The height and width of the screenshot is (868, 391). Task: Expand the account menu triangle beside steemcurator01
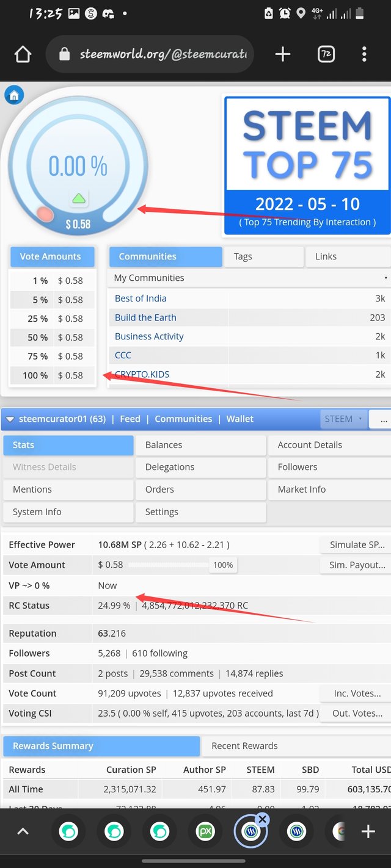(10, 419)
